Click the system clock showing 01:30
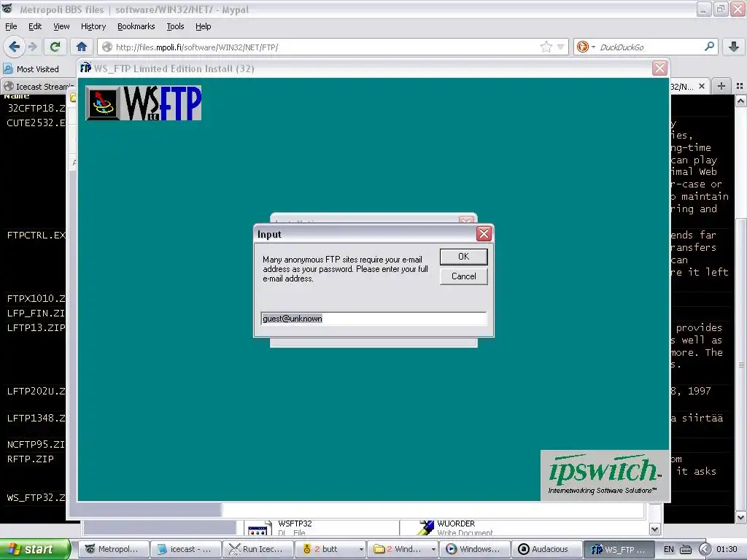The image size is (747, 560). pos(726,549)
